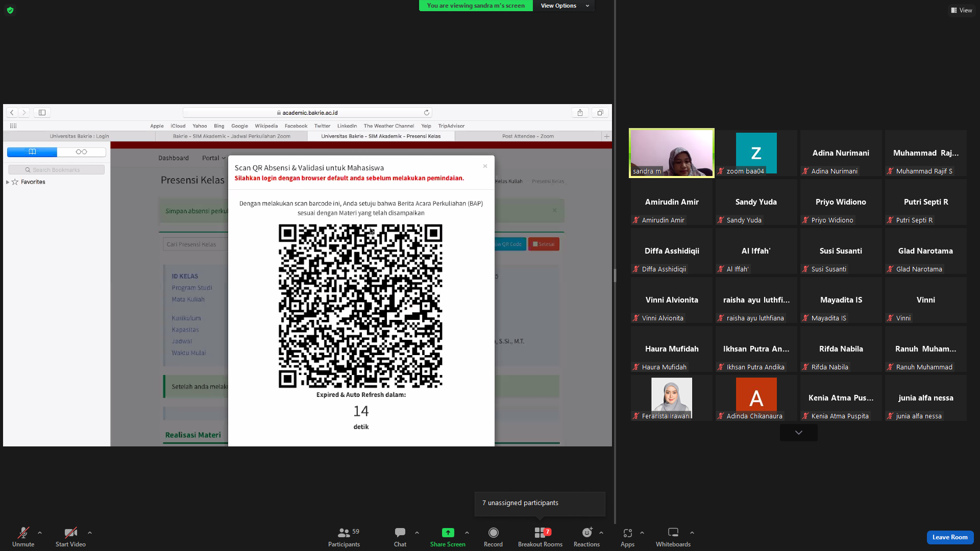Image resolution: width=980 pixels, height=551 pixels.
Task: Expand chat options arrow
Action: pos(417,533)
